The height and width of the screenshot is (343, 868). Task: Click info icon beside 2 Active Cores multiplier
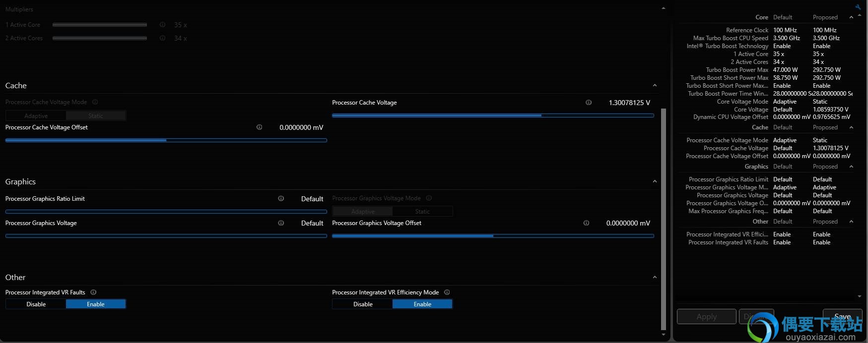(162, 38)
